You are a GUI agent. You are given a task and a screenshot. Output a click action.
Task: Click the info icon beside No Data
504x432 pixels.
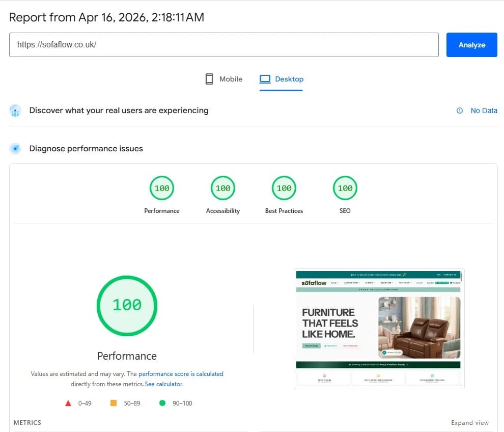point(459,111)
